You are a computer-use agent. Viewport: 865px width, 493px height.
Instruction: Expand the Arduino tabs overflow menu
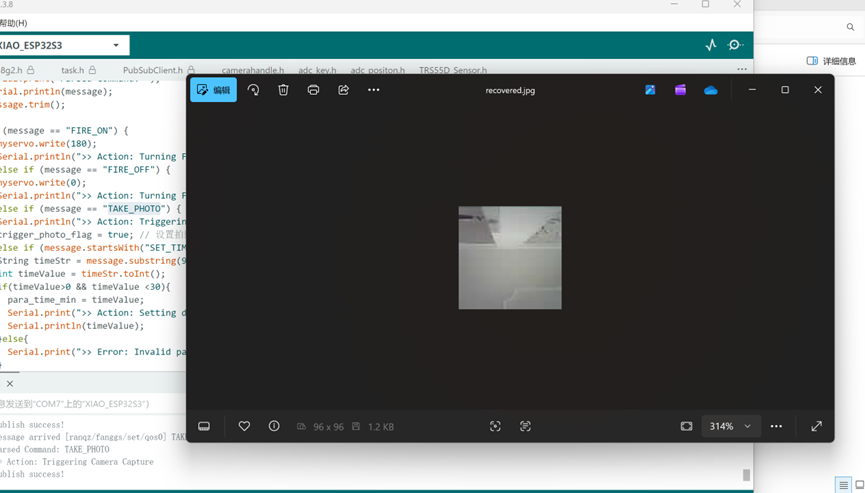742,69
